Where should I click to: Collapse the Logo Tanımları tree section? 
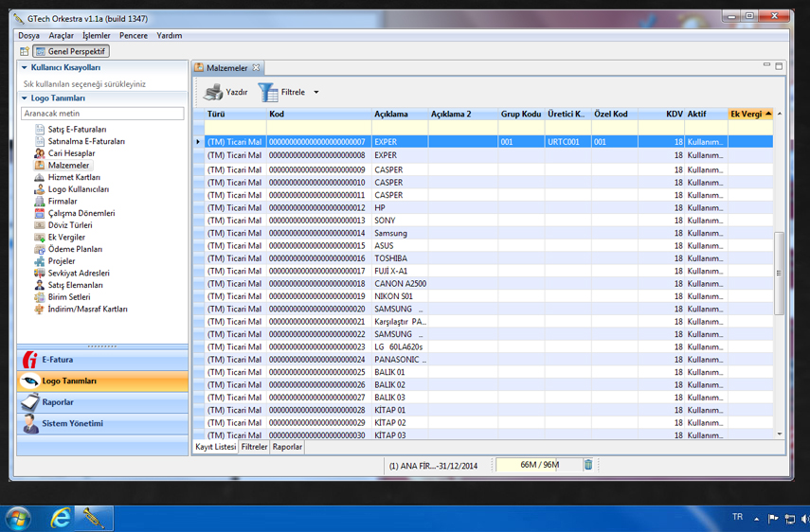point(25,98)
